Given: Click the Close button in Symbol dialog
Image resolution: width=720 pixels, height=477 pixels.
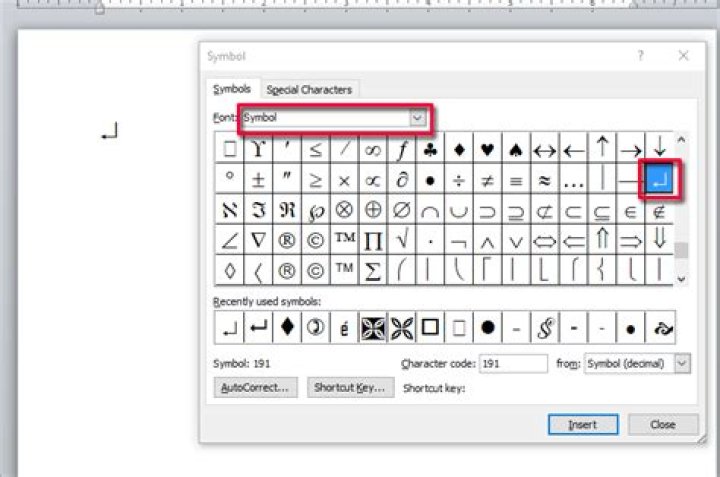Looking at the screenshot, I should click(663, 425).
